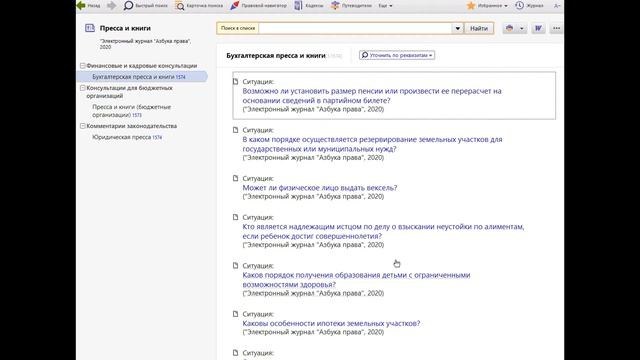Screen dimensions: 640x360
Task: Open article Каковы особенности ипотеки земельных участков
Action: (331, 323)
